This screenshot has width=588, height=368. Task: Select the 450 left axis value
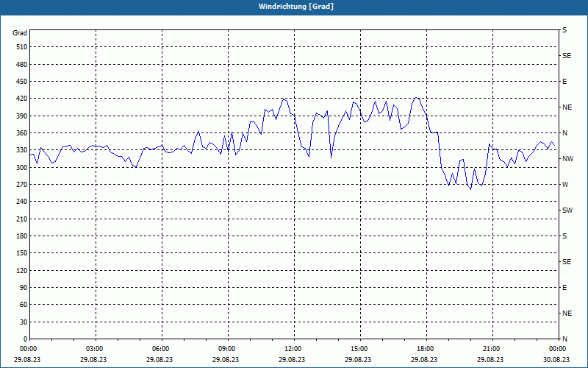[x=22, y=82]
